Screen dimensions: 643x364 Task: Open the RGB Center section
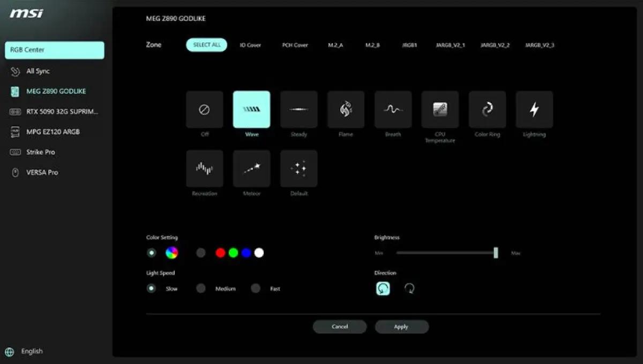pyautogui.click(x=55, y=50)
